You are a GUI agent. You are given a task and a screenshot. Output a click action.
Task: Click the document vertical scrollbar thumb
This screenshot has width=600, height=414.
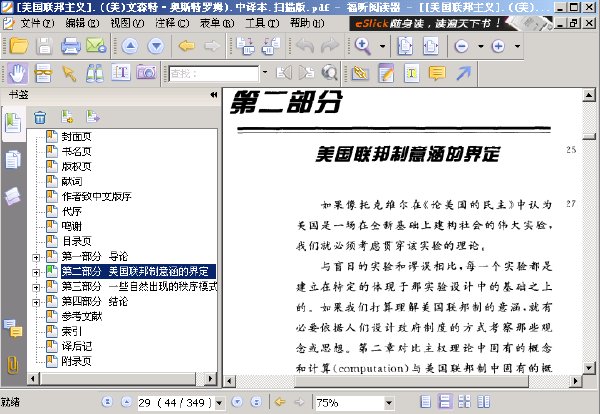pyautogui.click(x=589, y=136)
